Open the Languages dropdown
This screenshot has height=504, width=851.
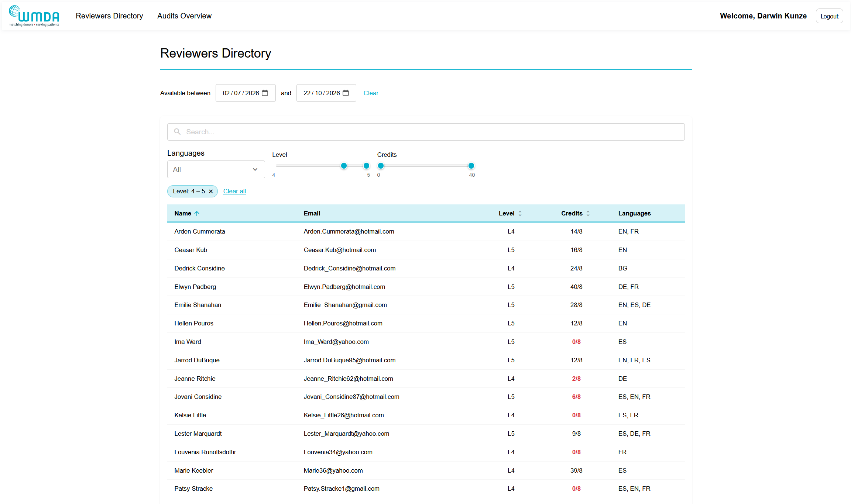tap(216, 169)
